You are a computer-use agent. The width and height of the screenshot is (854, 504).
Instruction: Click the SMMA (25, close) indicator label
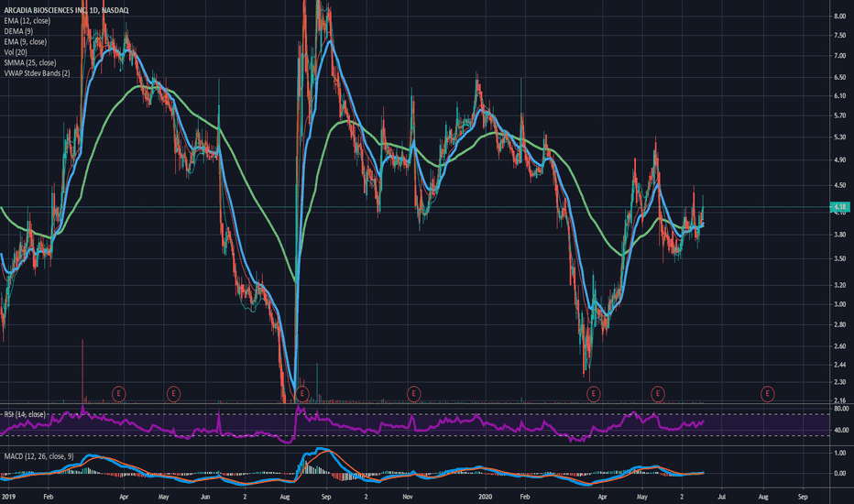coord(30,62)
